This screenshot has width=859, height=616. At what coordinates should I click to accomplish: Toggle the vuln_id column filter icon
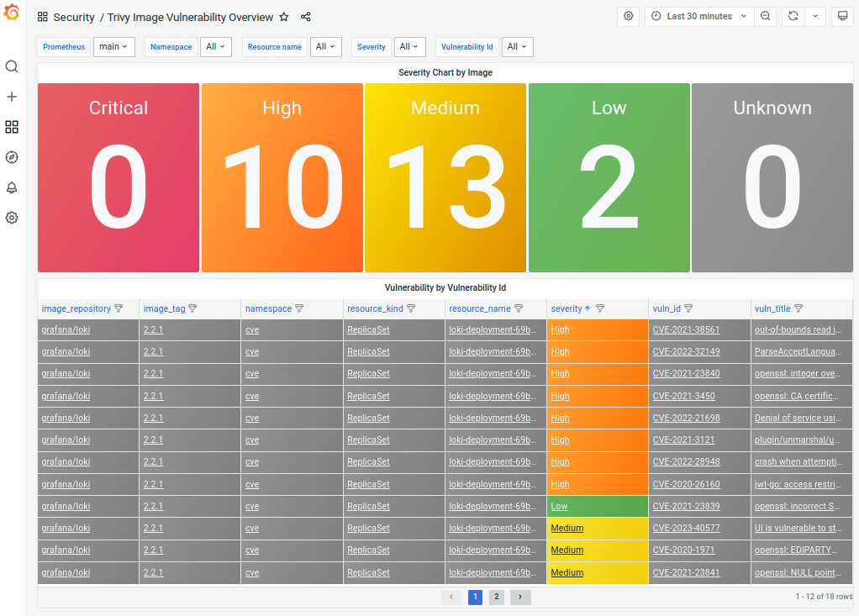click(x=688, y=308)
